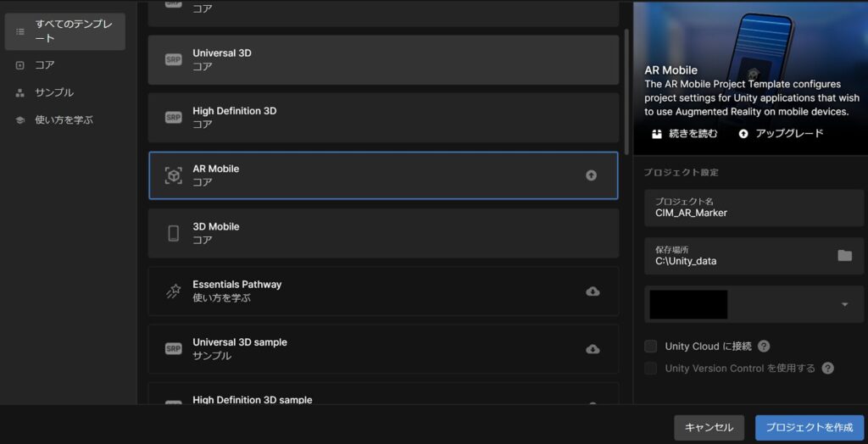Click folder icon to browse save location
Image resolution: width=868 pixels, height=444 pixels.
844,255
